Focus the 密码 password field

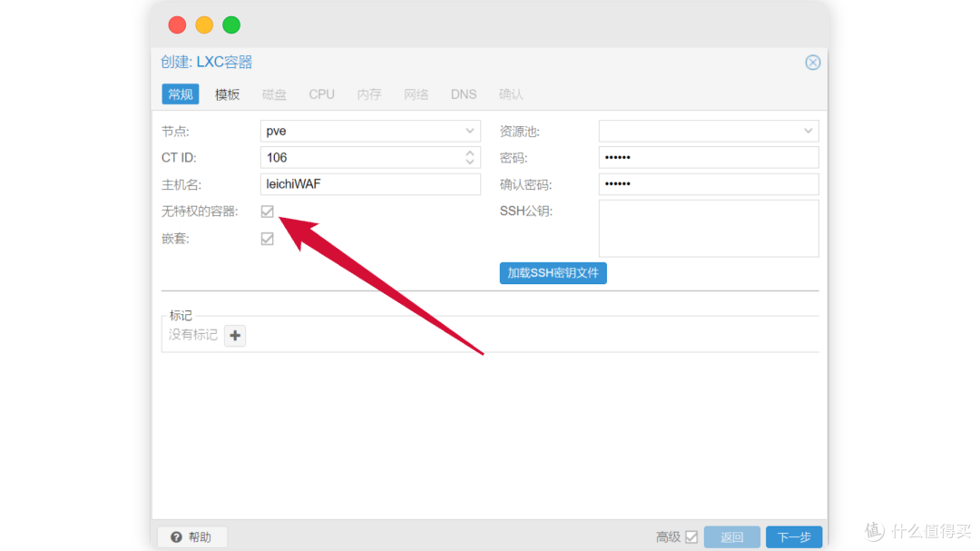pyautogui.click(x=708, y=158)
